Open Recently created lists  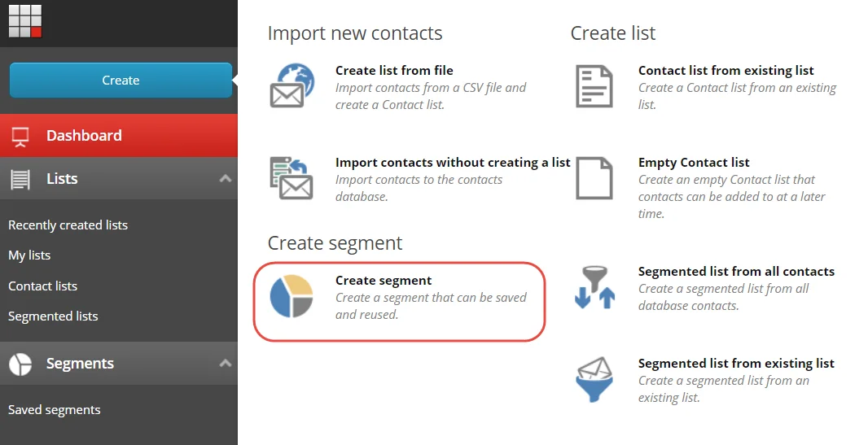pyautogui.click(x=68, y=225)
